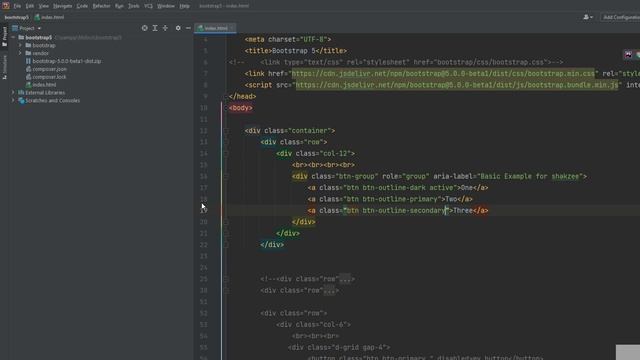
Task: Open the Code menu
Action: point(82,6)
